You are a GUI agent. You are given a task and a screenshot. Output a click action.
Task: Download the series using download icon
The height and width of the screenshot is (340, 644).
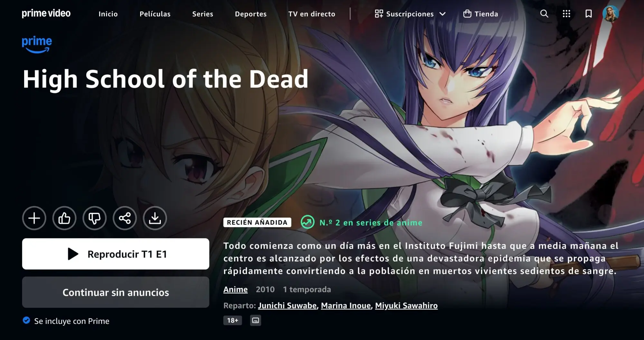coord(155,218)
